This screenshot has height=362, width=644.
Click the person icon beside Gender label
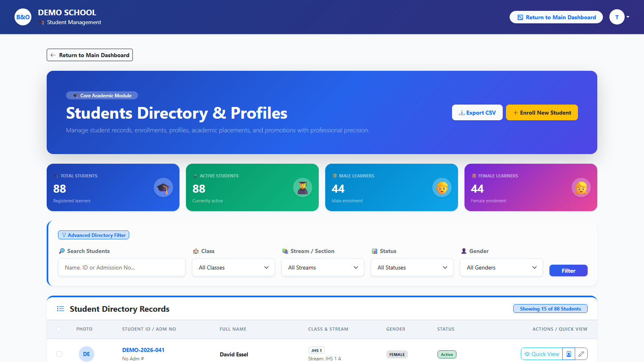click(x=464, y=251)
